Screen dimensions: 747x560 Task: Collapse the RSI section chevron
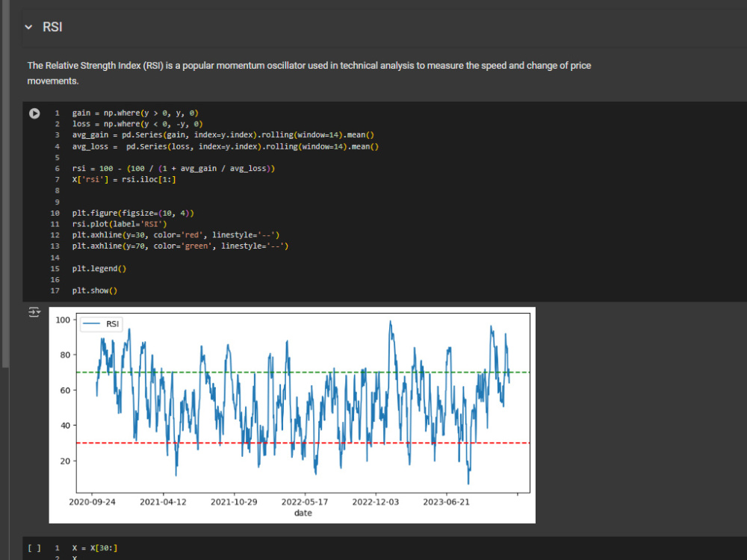[28, 27]
